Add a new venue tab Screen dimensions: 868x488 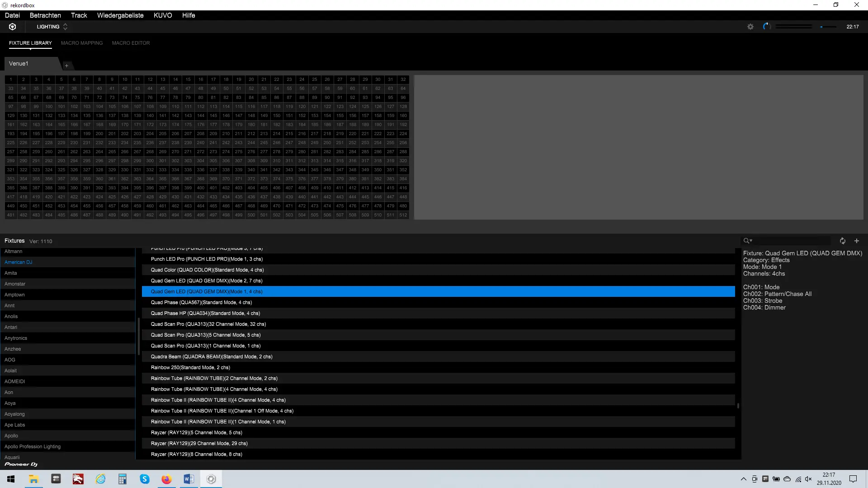tap(66, 66)
